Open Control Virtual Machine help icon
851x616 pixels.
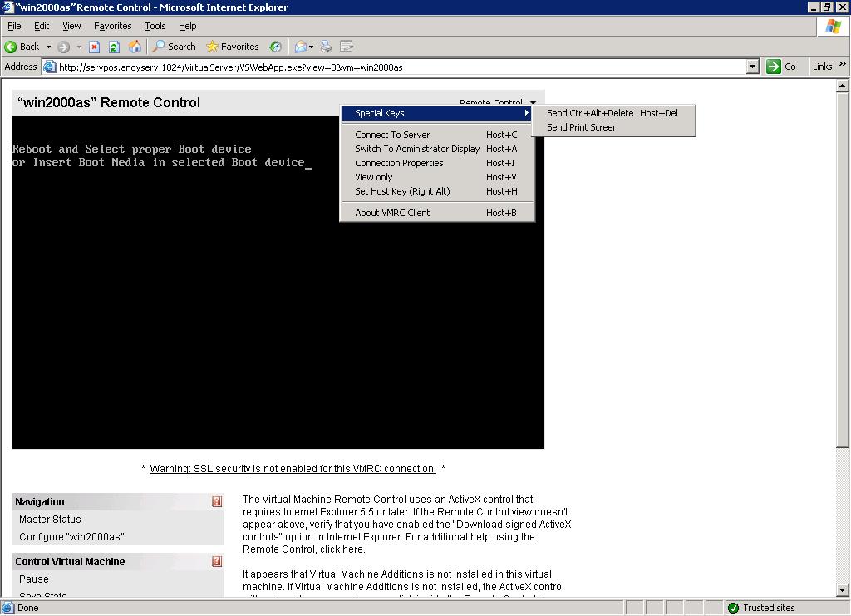(x=217, y=561)
